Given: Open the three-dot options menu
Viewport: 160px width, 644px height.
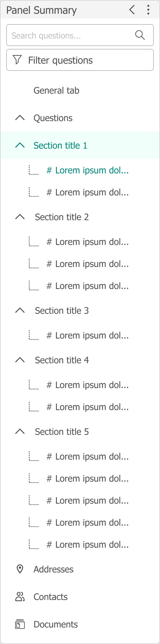Looking at the screenshot, I should click(148, 10).
